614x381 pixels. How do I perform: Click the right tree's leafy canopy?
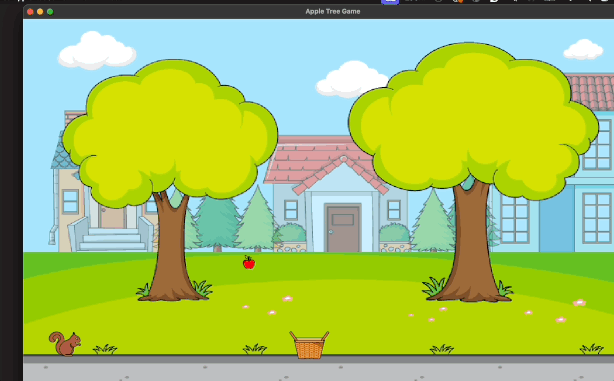(x=473, y=121)
